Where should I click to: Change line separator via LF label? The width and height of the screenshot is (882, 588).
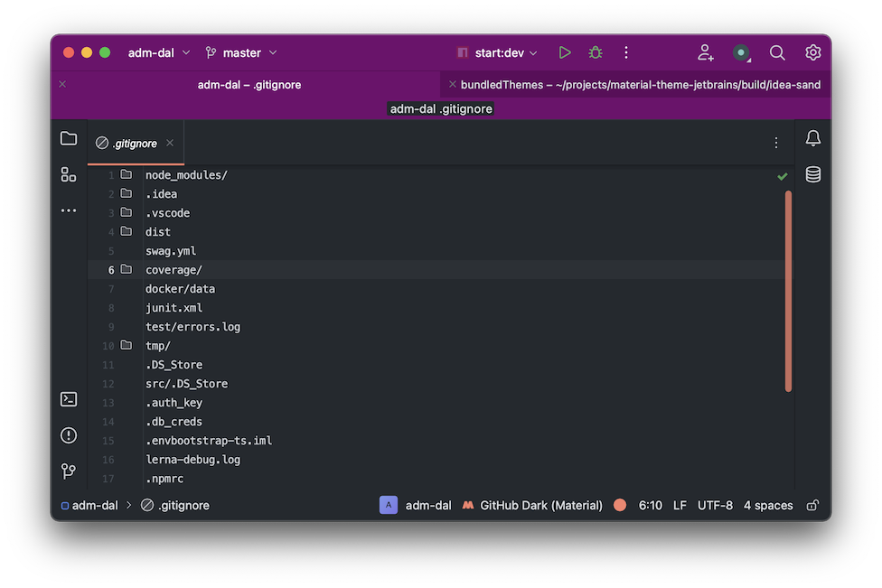pyautogui.click(x=679, y=505)
